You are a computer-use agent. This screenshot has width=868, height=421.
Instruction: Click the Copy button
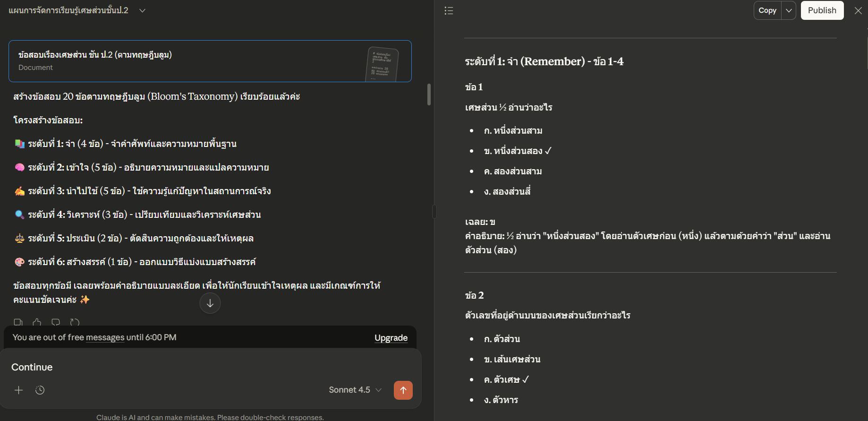[x=767, y=10]
